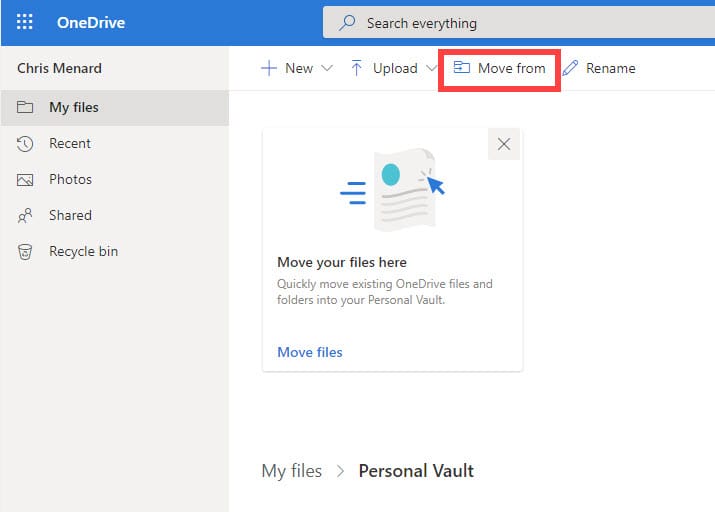The image size is (715, 512).
Task: Select My files in the sidebar
Action: (x=74, y=108)
